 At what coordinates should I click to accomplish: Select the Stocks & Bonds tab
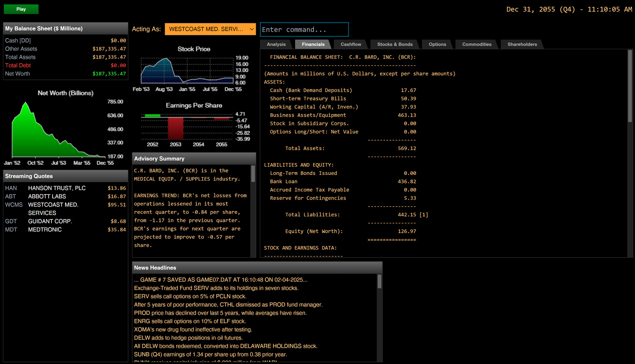coord(395,44)
